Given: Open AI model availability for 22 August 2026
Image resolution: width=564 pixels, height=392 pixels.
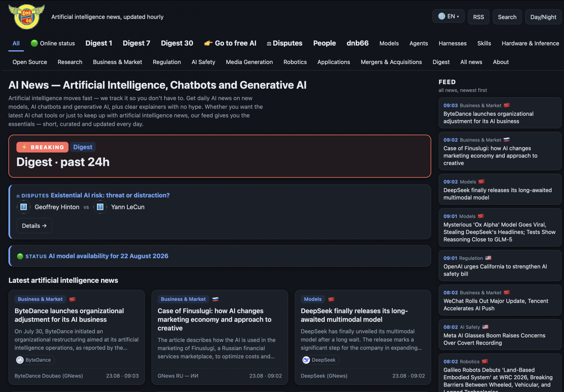Looking at the screenshot, I should (x=108, y=256).
